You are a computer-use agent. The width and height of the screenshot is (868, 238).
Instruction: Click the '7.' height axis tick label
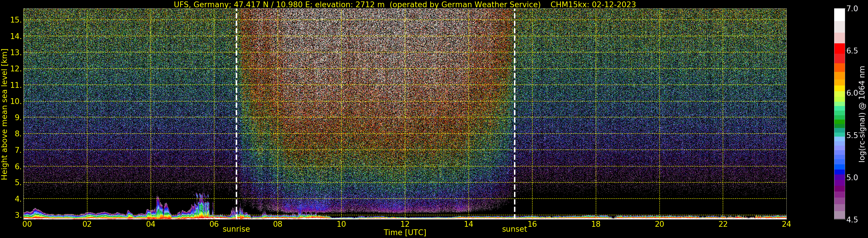18,150
